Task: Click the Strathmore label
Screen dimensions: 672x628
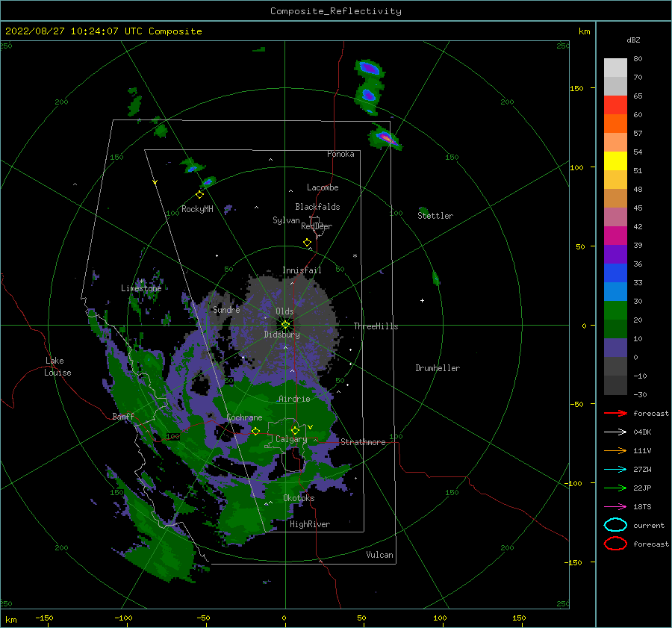Action: (x=363, y=442)
